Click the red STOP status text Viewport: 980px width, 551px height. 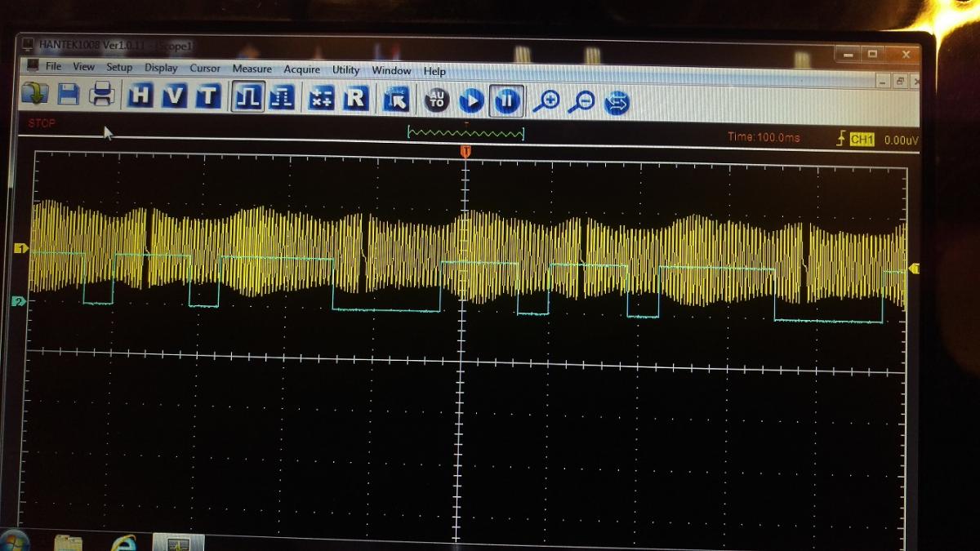click(42, 123)
